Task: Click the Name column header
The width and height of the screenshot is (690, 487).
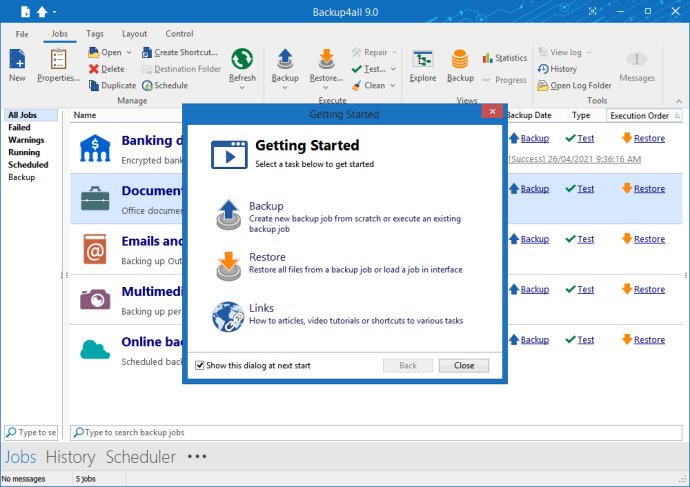Action: click(84, 115)
